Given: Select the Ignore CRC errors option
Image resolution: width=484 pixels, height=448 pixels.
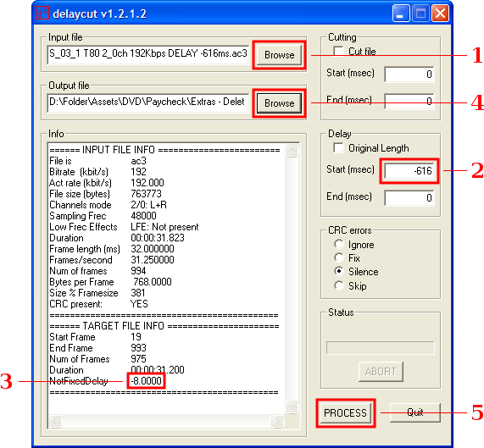Looking at the screenshot, I should [338, 244].
